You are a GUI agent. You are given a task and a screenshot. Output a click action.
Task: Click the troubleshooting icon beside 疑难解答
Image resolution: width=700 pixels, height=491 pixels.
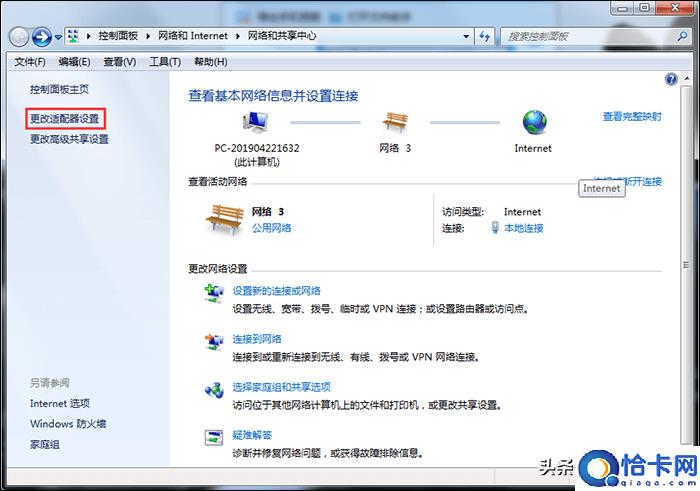(214, 437)
